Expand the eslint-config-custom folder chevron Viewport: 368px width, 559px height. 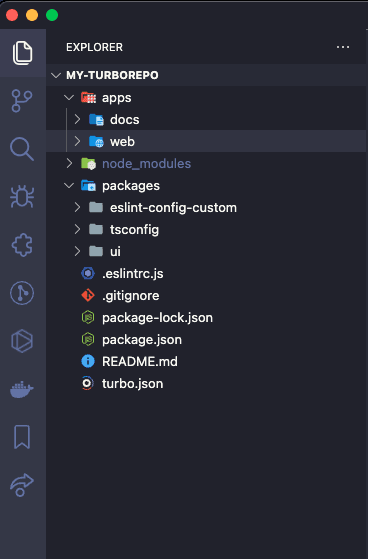click(x=77, y=207)
